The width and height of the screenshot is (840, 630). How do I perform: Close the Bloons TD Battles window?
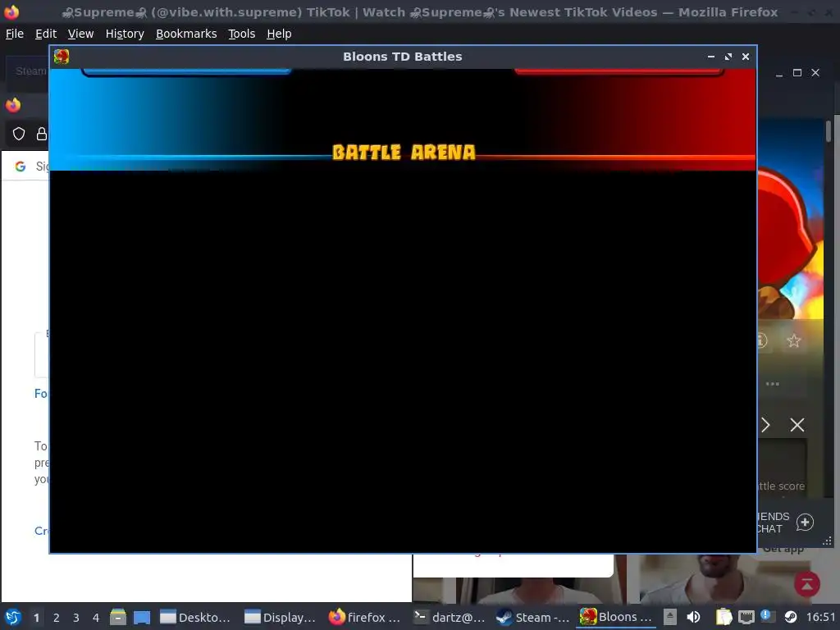pos(745,57)
